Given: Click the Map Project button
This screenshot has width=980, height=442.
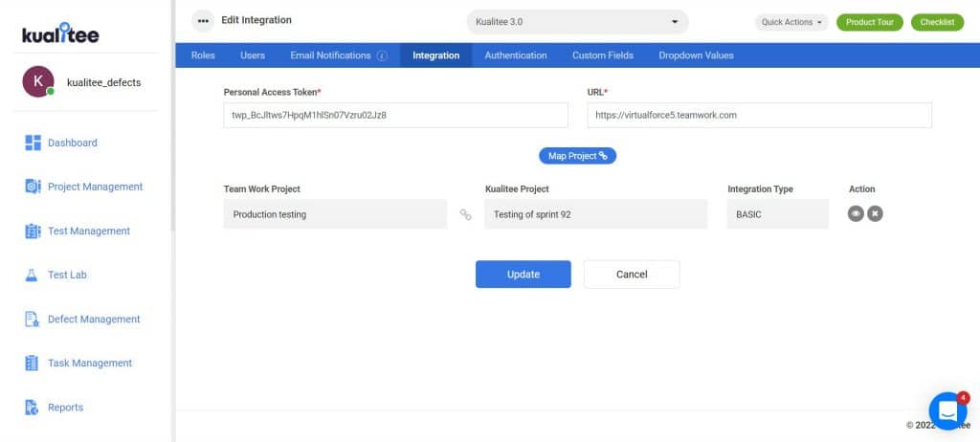Looking at the screenshot, I should tap(577, 156).
